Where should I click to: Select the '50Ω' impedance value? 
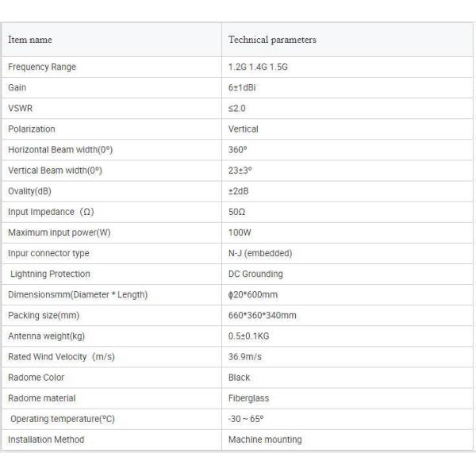(x=237, y=212)
